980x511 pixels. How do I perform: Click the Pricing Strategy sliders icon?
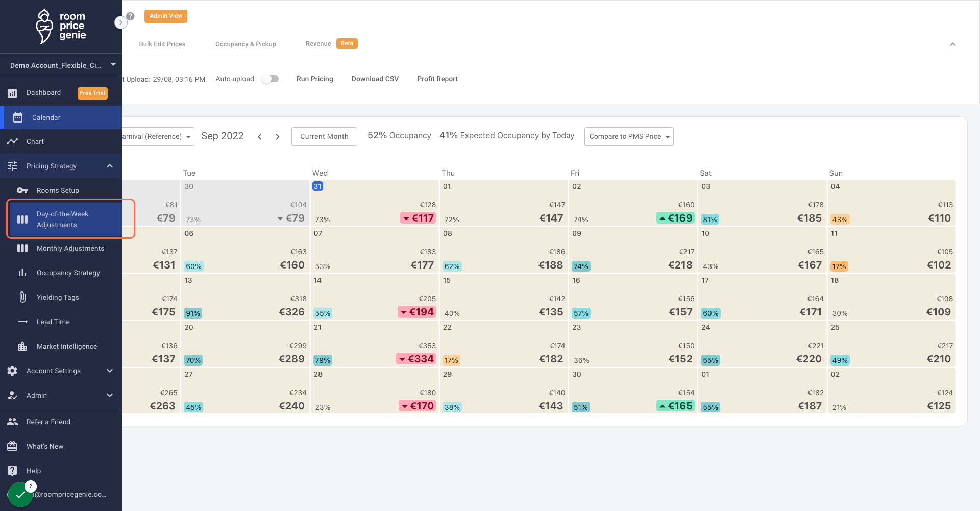point(12,166)
